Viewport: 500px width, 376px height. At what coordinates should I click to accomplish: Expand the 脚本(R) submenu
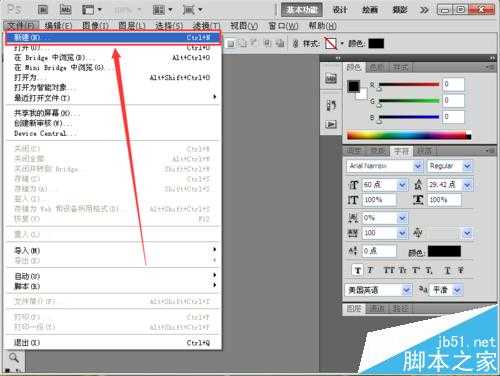(113, 286)
